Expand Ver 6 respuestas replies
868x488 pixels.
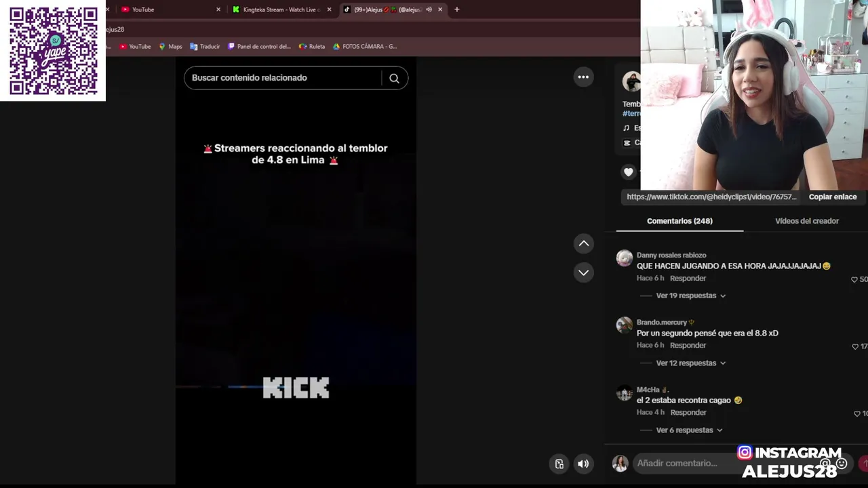[x=689, y=430]
